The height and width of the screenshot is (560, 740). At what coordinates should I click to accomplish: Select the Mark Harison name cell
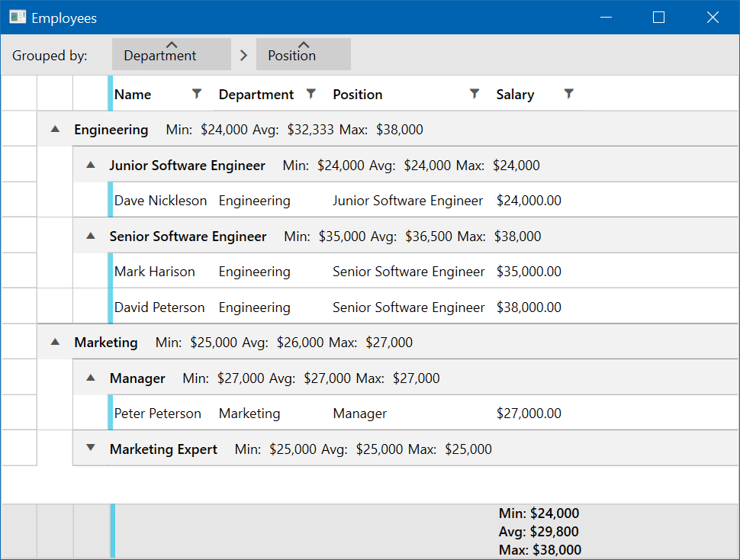click(154, 272)
